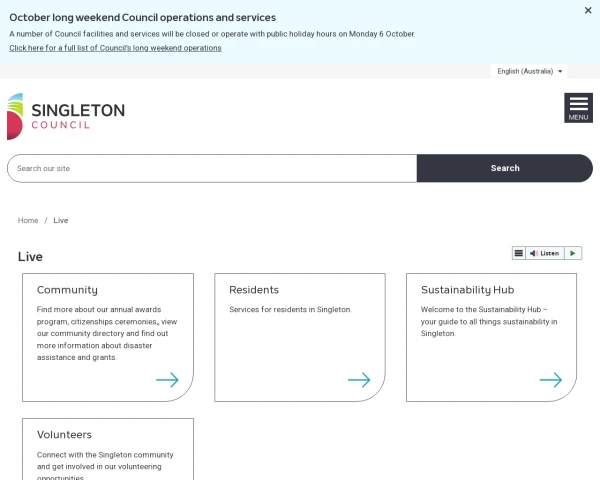Click the Search button
Screen dimensions: 600x480
(505, 168)
